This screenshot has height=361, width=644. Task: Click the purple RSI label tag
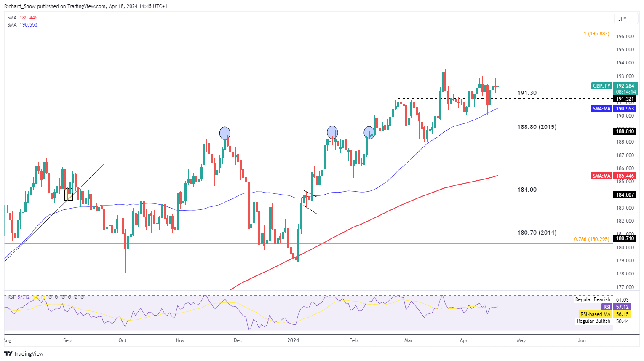click(607, 307)
